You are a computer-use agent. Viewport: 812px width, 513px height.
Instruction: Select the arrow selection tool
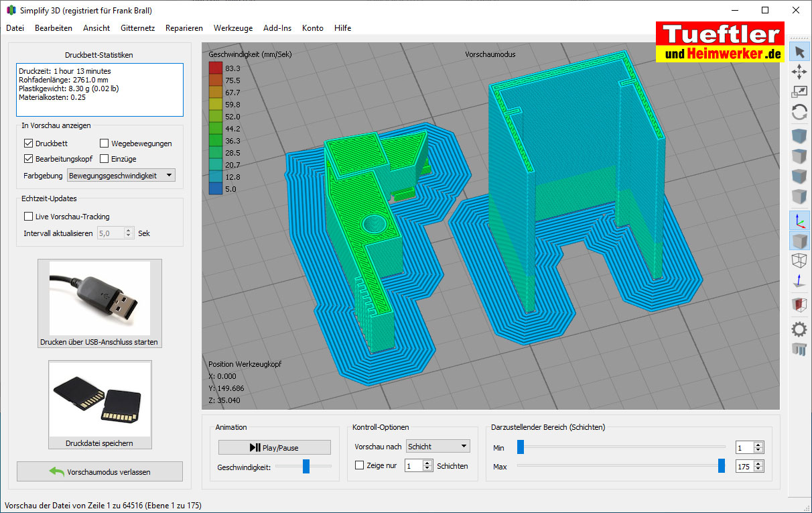[x=799, y=52]
